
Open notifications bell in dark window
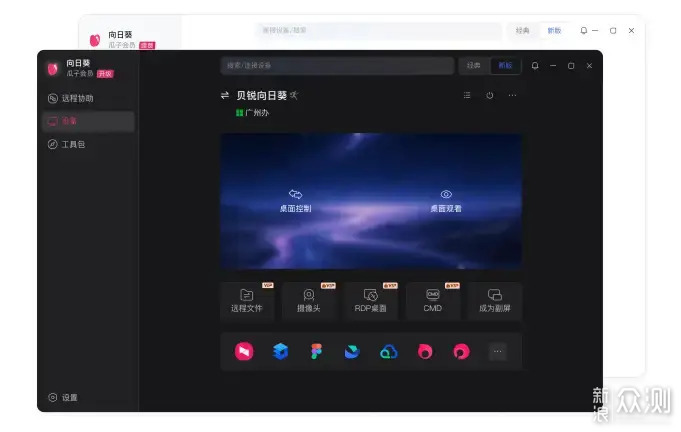point(535,66)
